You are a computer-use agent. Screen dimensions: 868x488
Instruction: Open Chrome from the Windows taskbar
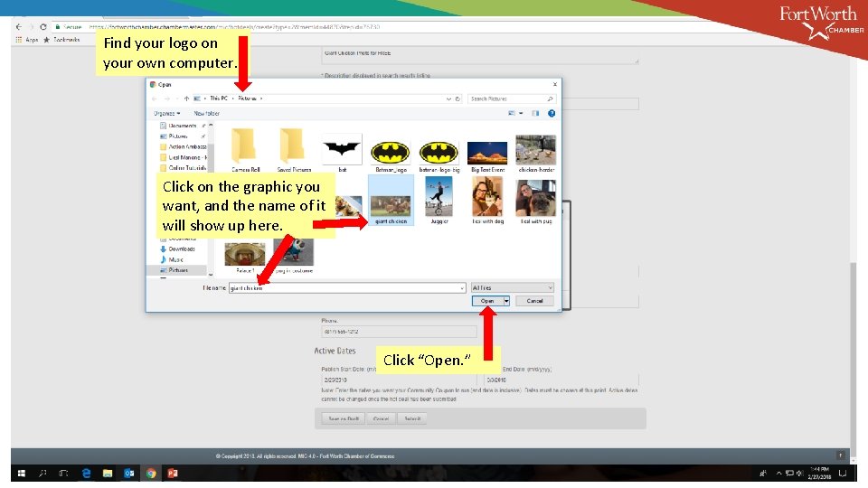tap(151, 473)
